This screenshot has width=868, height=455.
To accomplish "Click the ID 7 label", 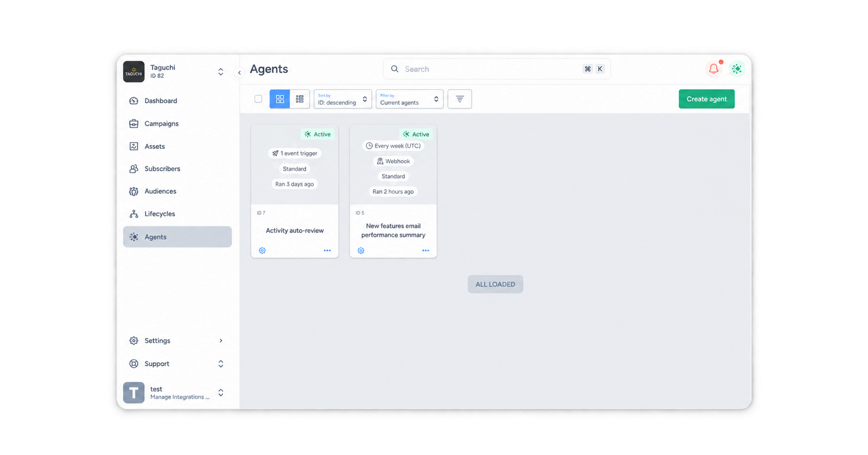I will pos(261,213).
